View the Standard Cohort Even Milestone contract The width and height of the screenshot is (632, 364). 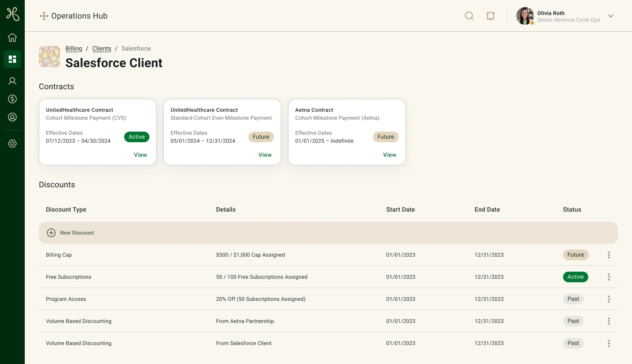[x=265, y=155]
